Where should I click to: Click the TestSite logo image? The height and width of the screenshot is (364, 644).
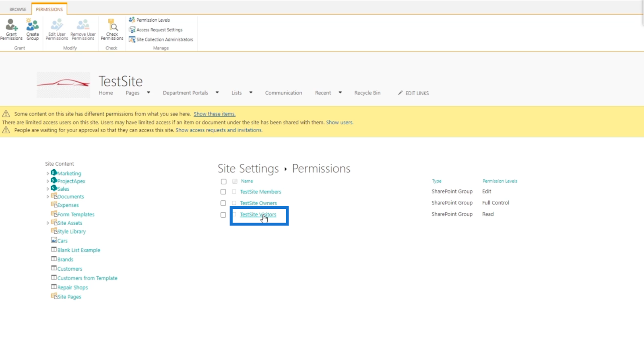tap(63, 84)
